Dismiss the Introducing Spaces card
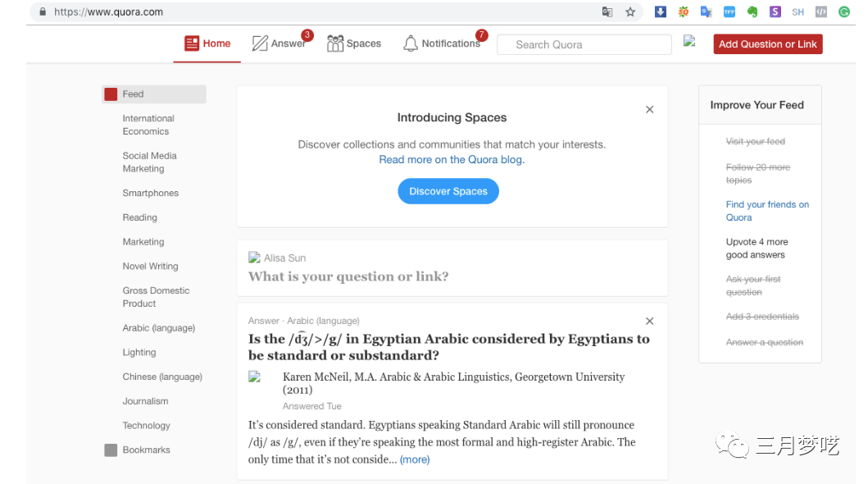 pyautogui.click(x=649, y=110)
